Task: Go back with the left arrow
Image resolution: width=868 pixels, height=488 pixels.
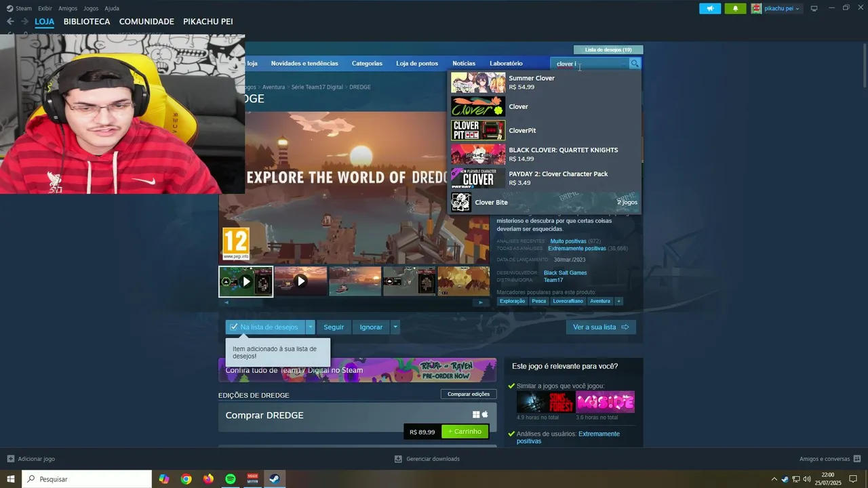Action: (x=10, y=22)
